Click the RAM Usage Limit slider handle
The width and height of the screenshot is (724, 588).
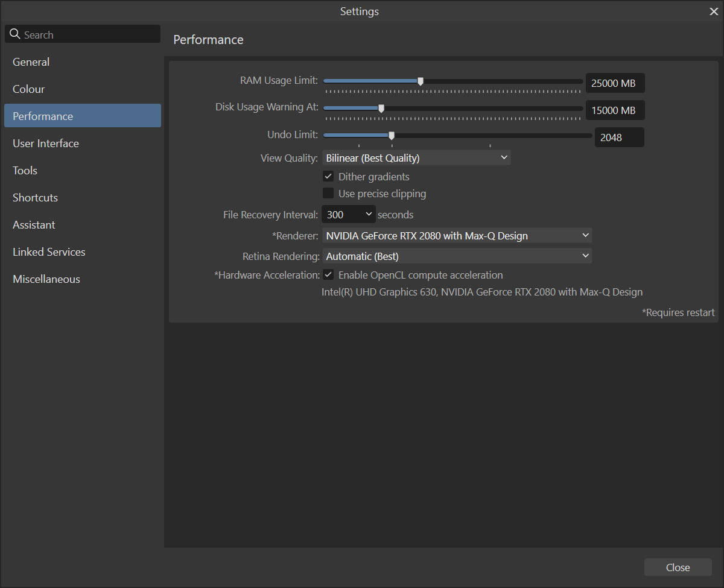[420, 80]
